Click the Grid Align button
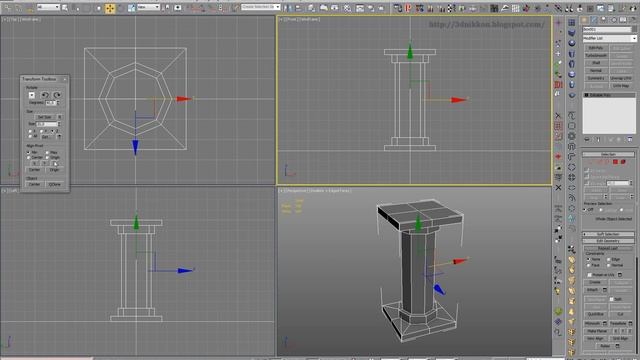 [x=620, y=339]
